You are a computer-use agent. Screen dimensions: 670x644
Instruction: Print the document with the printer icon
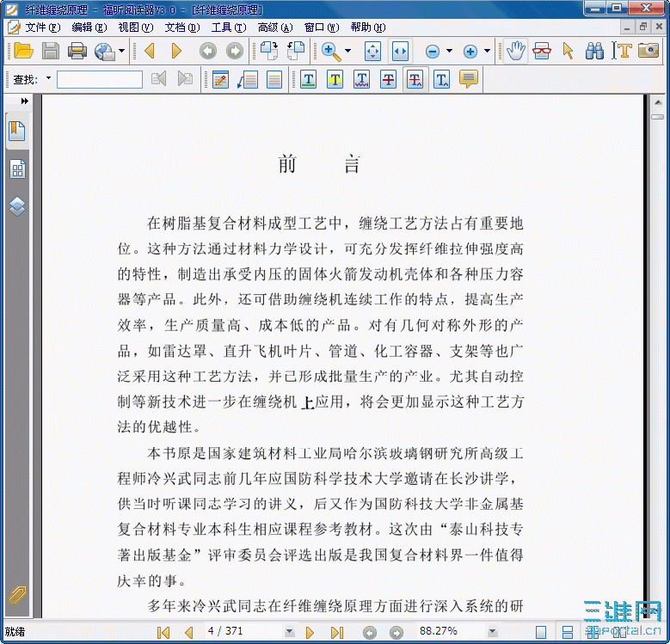[x=77, y=52]
